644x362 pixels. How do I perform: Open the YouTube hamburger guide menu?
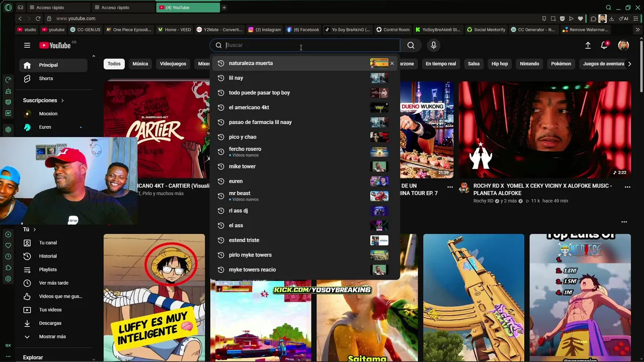(27, 45)
